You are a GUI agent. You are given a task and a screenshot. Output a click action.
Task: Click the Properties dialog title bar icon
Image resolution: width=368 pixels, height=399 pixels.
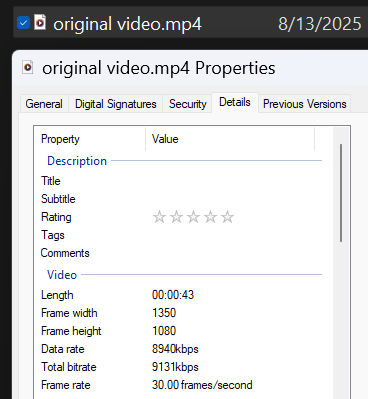click(28, 67)
